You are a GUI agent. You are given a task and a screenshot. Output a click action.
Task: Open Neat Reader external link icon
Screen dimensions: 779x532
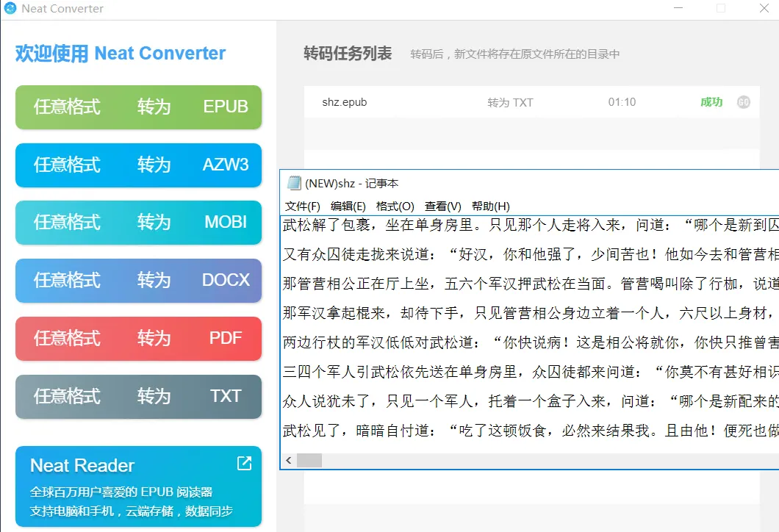(244, 463)
